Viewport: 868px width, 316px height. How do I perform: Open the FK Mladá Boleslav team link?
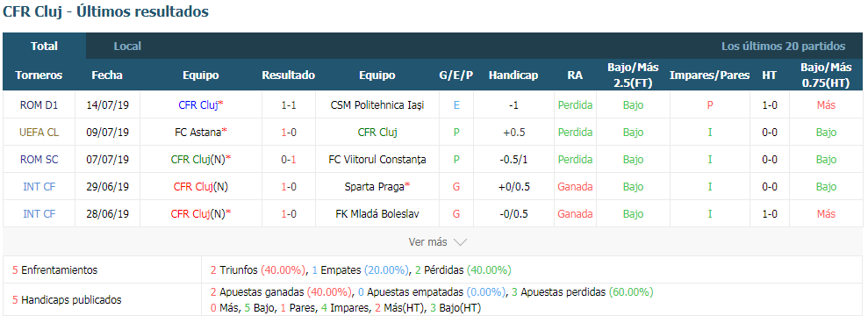click(377, 213)
